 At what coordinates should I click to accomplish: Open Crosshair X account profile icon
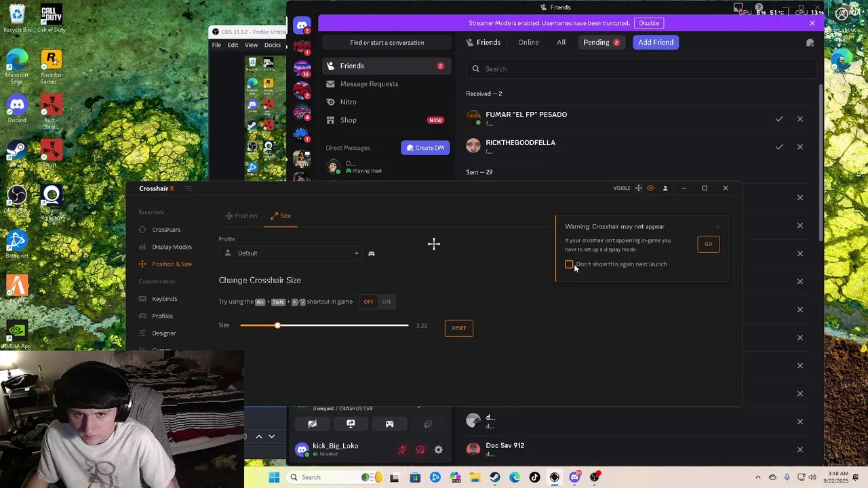click(665, 188)
